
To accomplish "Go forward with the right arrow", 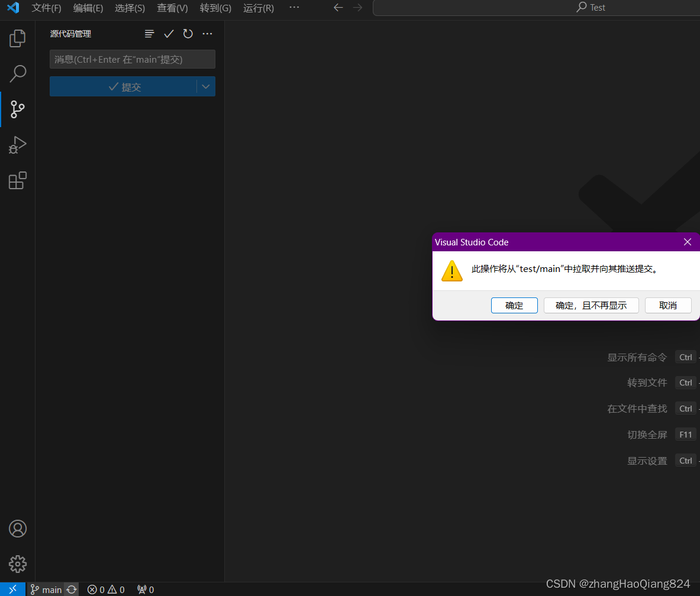I will point(357,8).
